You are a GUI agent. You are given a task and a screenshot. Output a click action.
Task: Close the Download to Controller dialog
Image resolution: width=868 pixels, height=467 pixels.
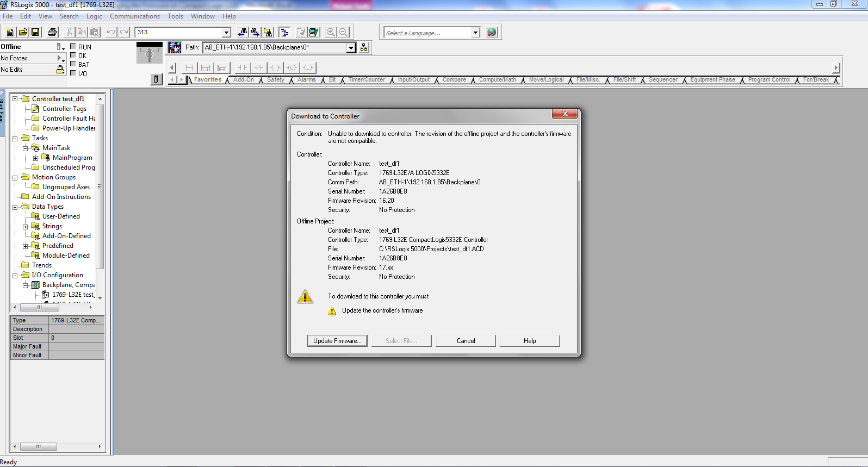pyautogui.click(x=565, y=114)
